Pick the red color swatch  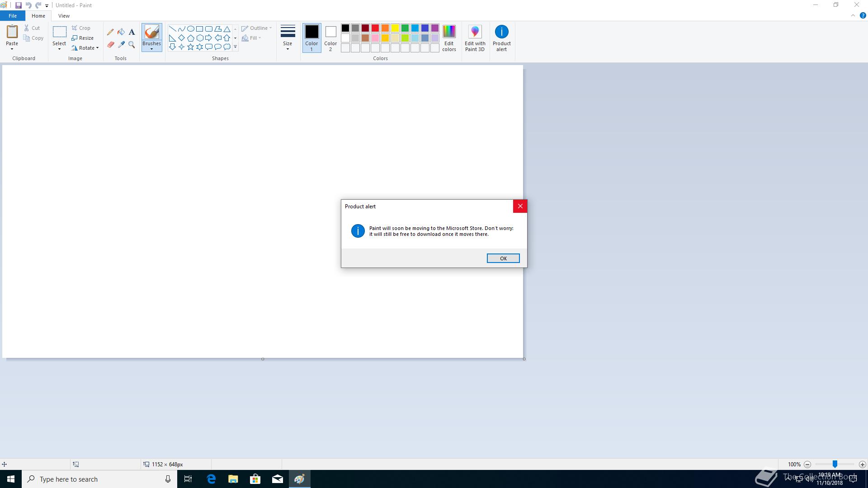coord(375,28)
